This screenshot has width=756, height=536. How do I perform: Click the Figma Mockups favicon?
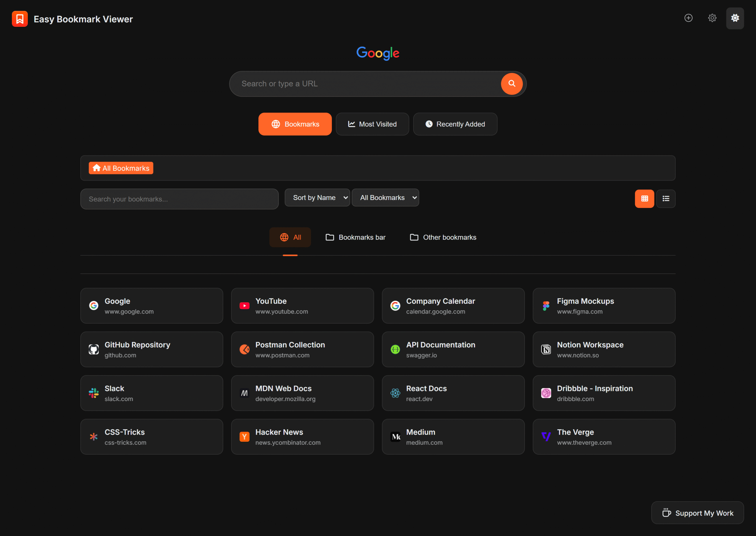click(x=546, y=306)
